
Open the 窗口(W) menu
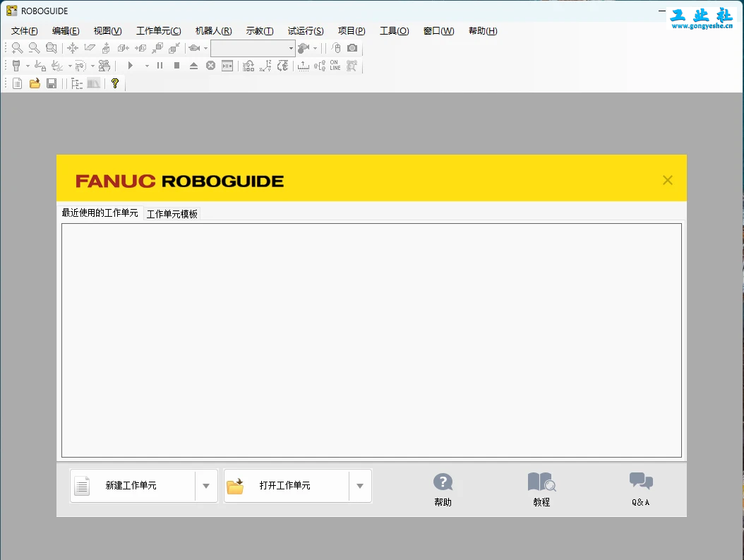tap(438, 31)
